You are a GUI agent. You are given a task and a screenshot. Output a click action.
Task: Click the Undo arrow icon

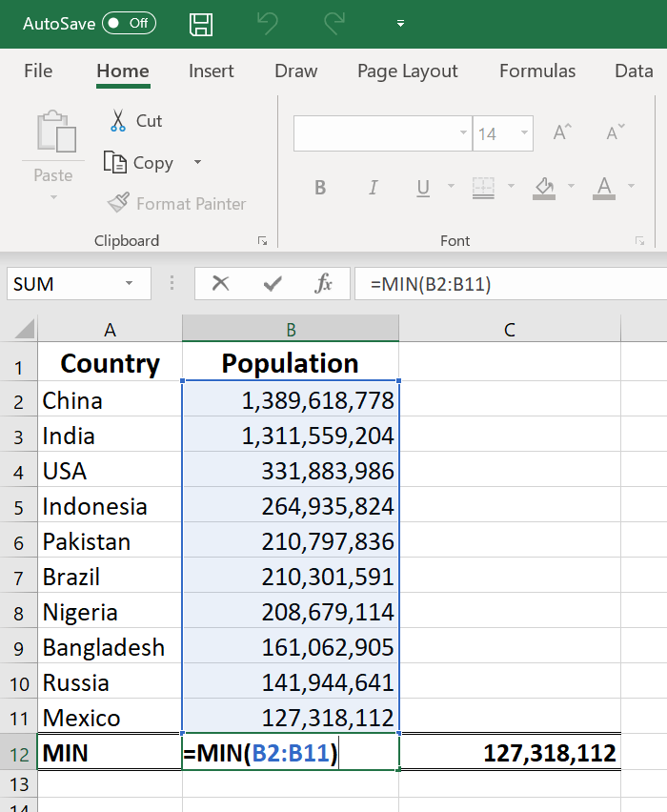tap(268, 24)
